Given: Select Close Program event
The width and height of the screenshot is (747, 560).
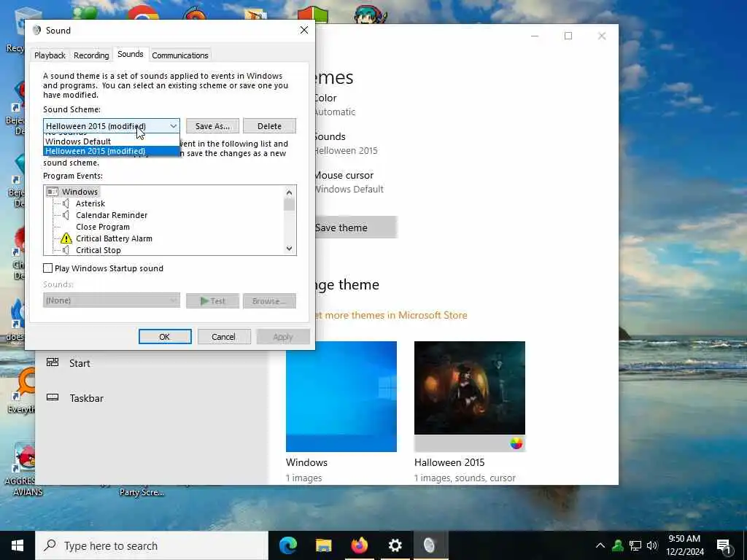Looking at the screenshot, I should (x=102, y=227).
